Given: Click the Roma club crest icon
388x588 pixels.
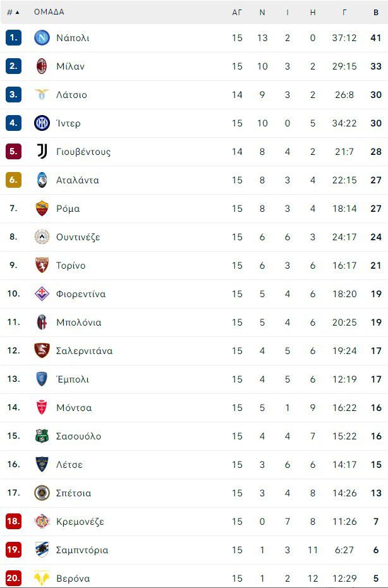Looking at the screenshot, I should (x=42, y=209).
